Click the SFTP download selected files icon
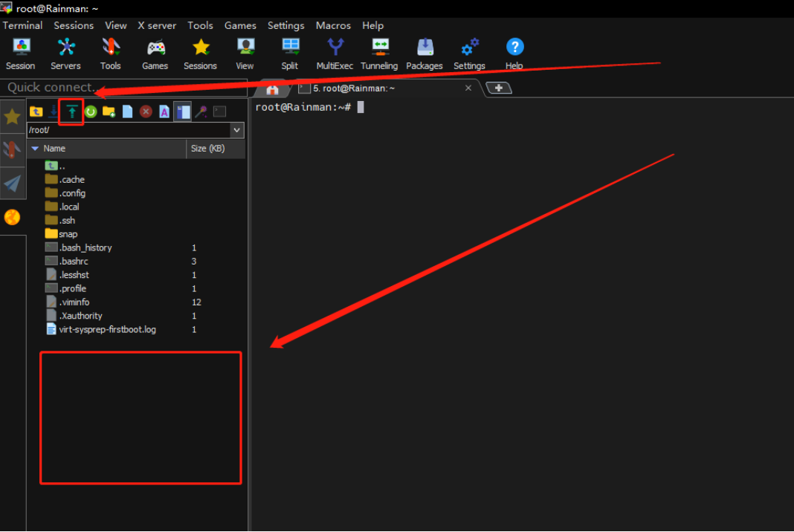Image resolution: width=794 pixels, height=532 pixels. point(53,111)
